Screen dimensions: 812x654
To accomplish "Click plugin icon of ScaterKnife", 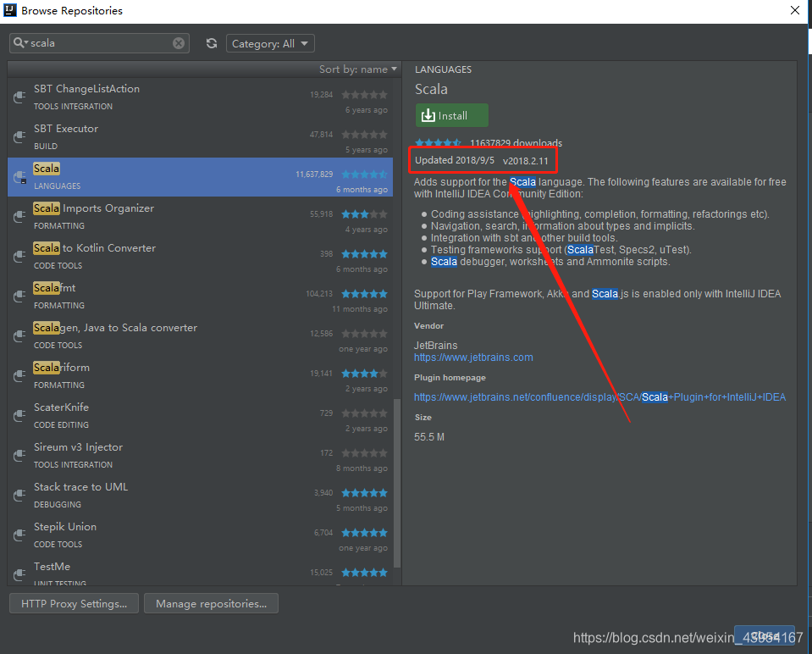I will pyautogui.click(x=19, y=416).
